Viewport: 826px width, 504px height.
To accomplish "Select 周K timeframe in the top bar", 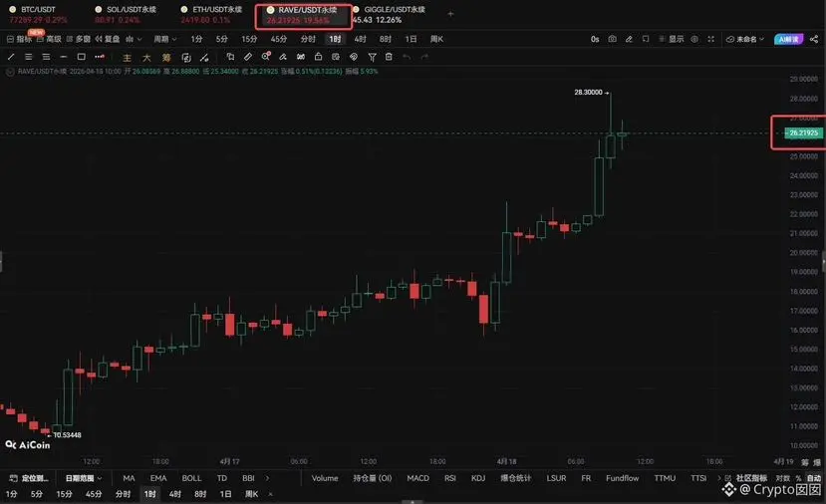I will (x=436, y=39).
